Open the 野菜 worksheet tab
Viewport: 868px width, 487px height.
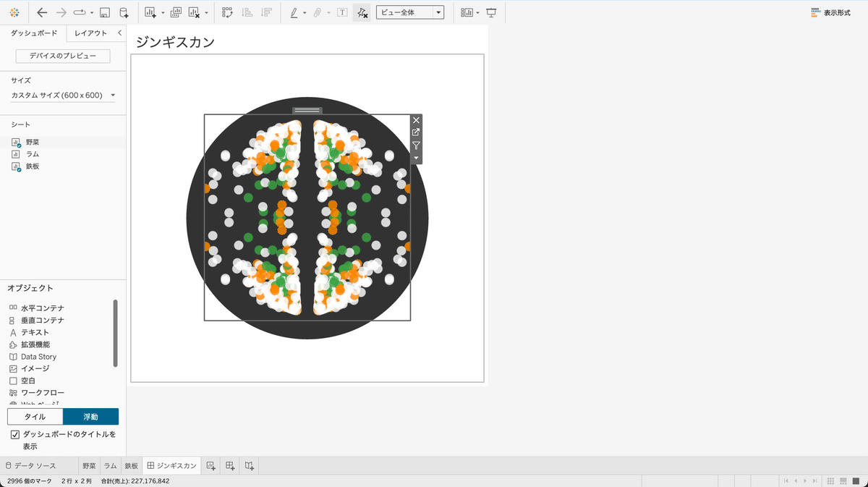pyautogui.click(x=89, y=466)
